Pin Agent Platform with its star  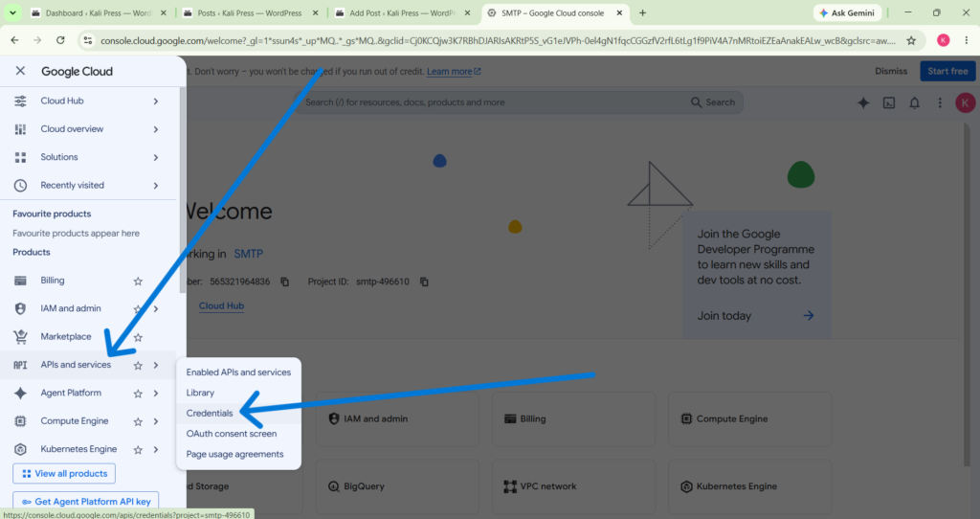138,394
